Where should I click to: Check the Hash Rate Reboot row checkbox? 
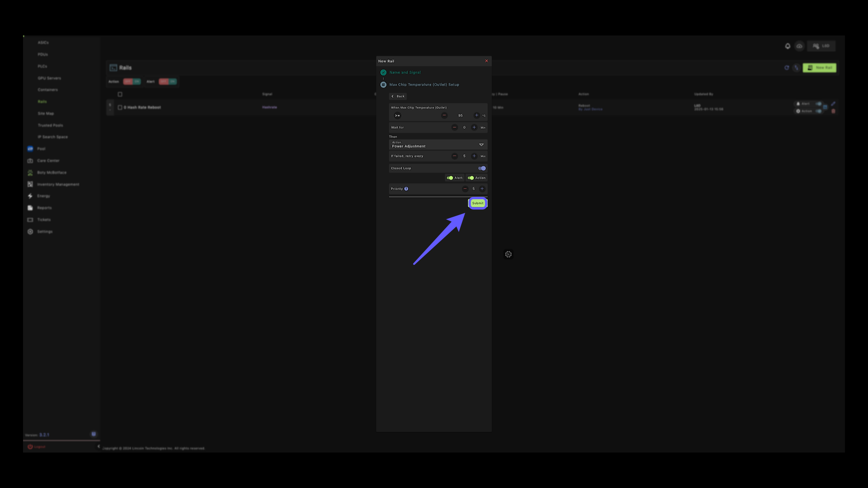pyautogui.click(x=120, y=108)
